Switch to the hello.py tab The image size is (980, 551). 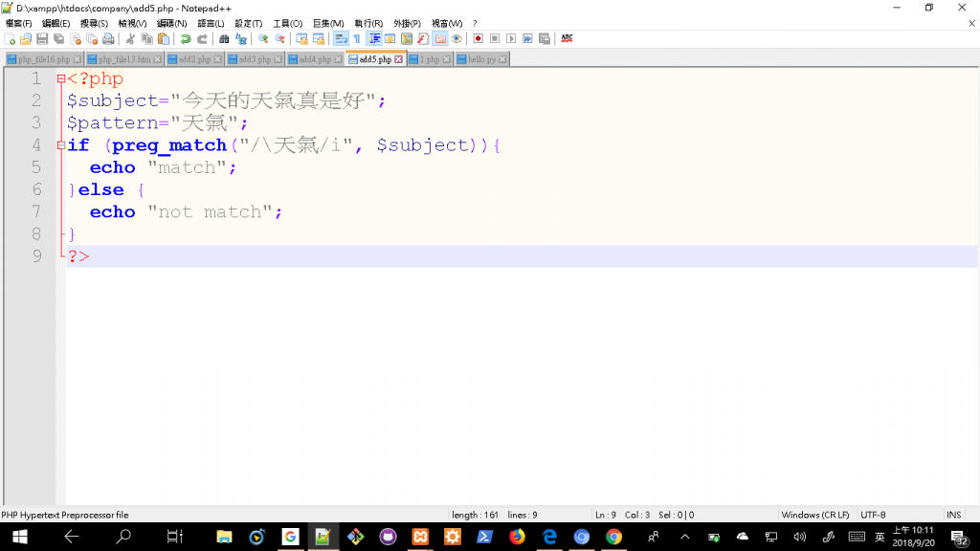pyautogui.click(x=481, y=59)
